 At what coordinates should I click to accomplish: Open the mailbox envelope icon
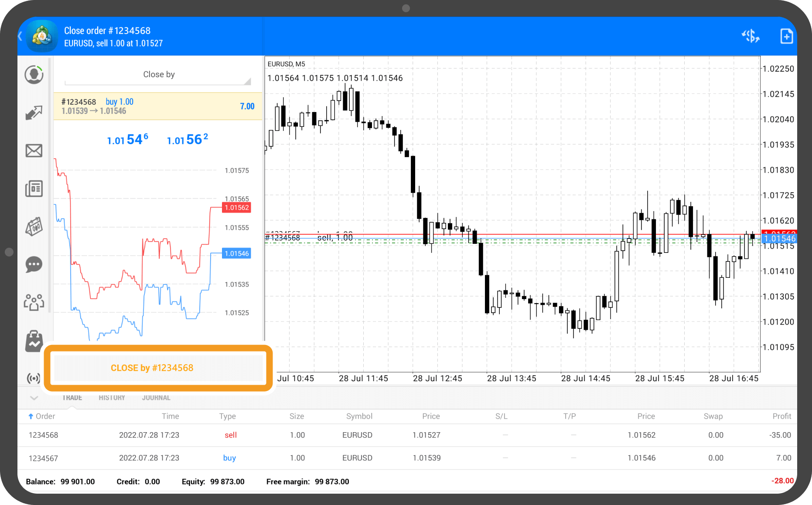(x=34, y=151)
